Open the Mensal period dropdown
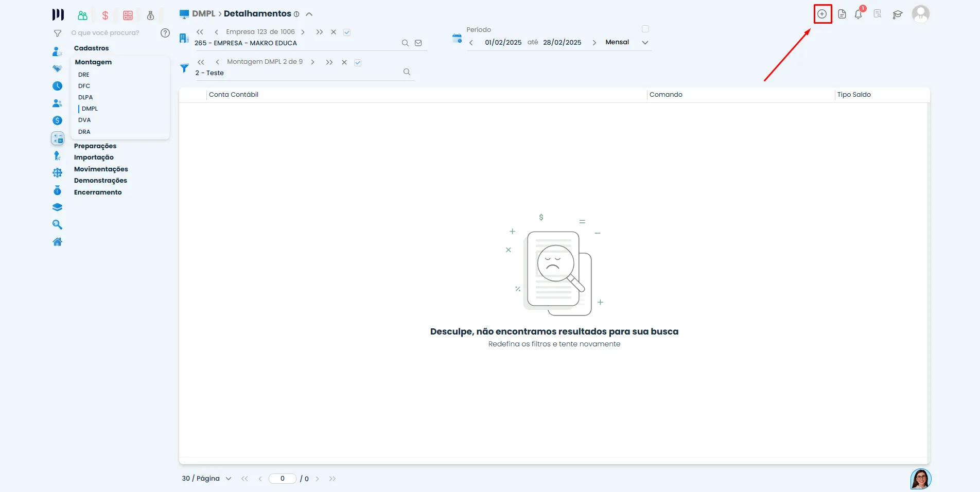Viewport: 980px width, 492px height. click(627, 42)
